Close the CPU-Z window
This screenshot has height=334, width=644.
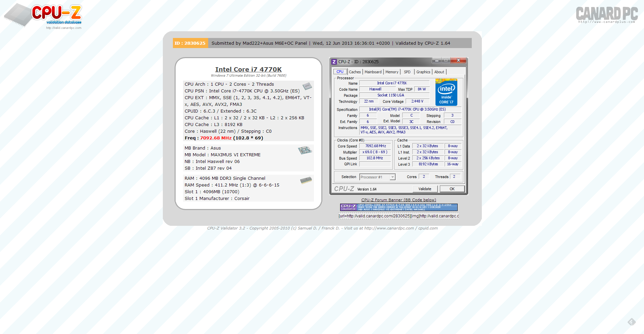click(x=458, y=60)
